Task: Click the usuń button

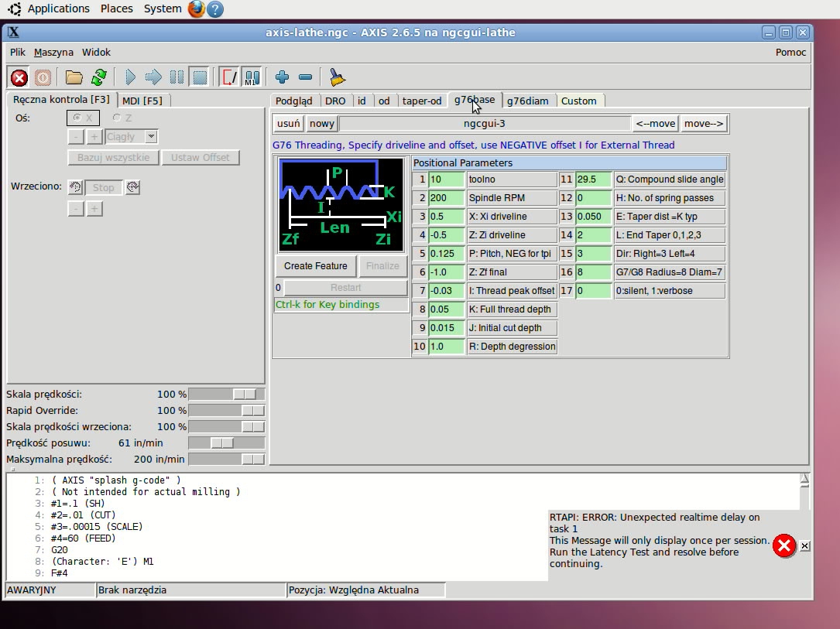Action: [x=288, y=124]
